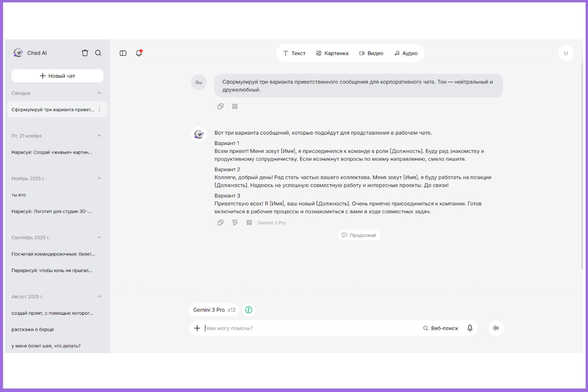Activate voice input microphone icon

pyautogui.click(x=469, y=328)
